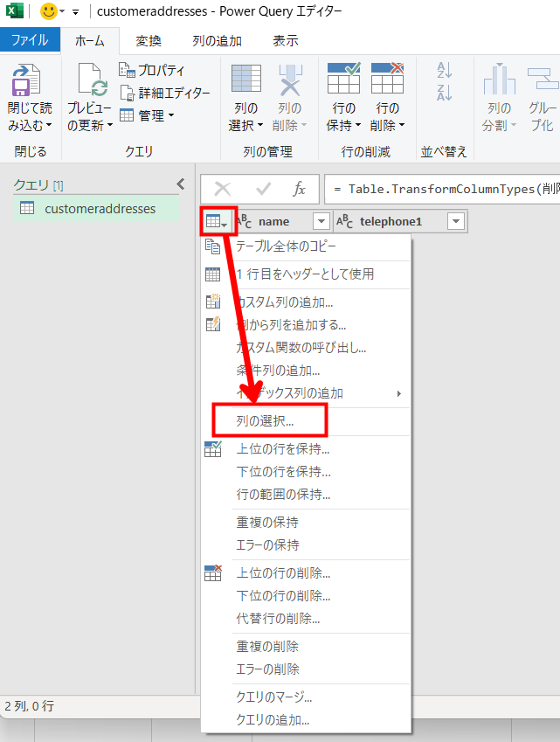The width and height of the screenshot is (560, 742).
Task: Choose テーブル全体のコピー from the menu
Action: tap(306, 246)
